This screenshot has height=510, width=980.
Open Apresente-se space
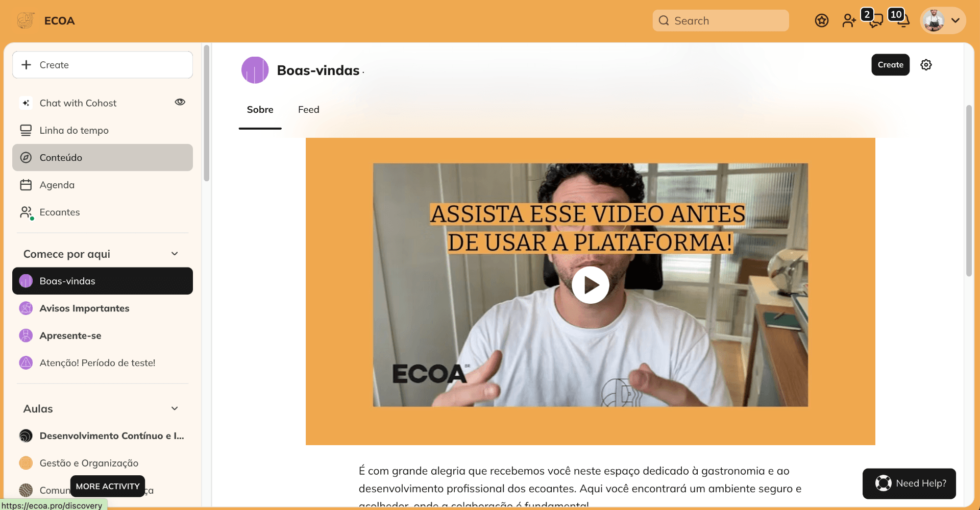(103, 335)
